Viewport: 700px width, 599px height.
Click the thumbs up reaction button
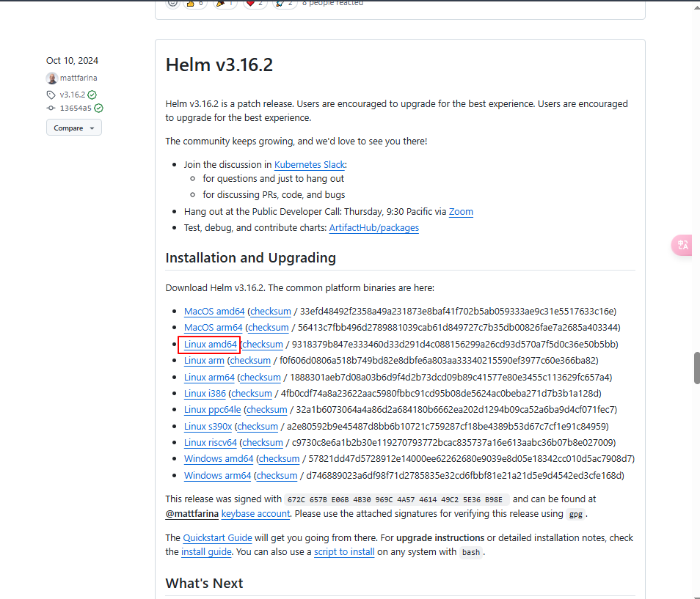click(x=195, y=4)
